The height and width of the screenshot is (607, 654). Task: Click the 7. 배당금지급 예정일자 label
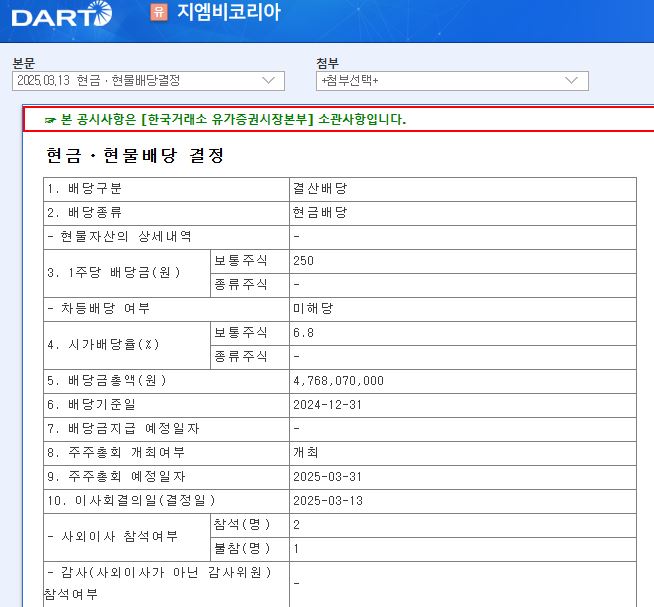tap(123, 428)
